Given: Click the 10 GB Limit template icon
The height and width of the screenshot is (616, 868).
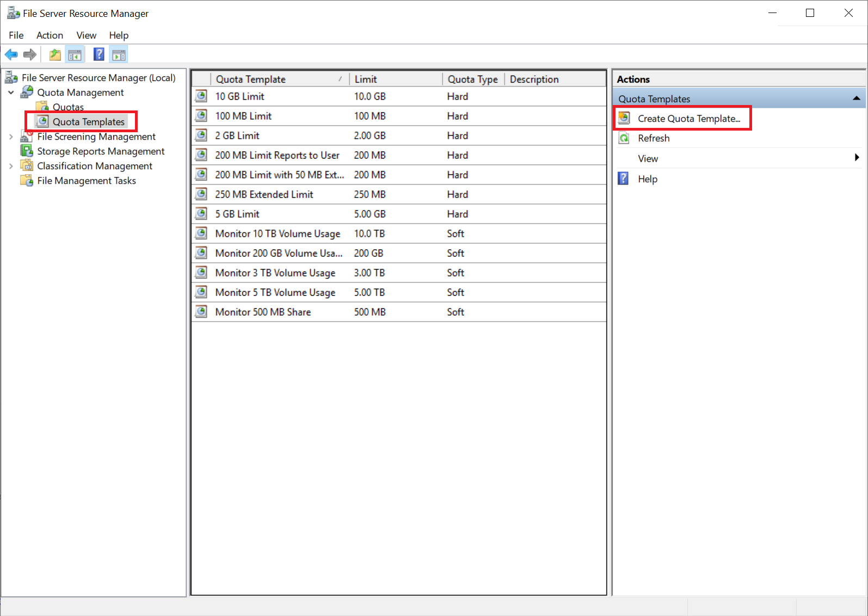Looking at the screenshot, I should click(201, 96).
